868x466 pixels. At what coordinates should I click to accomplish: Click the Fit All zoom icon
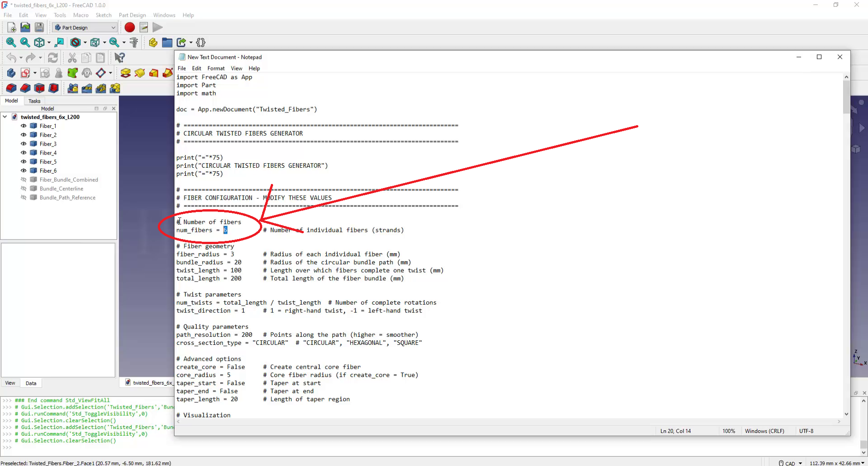11,42
